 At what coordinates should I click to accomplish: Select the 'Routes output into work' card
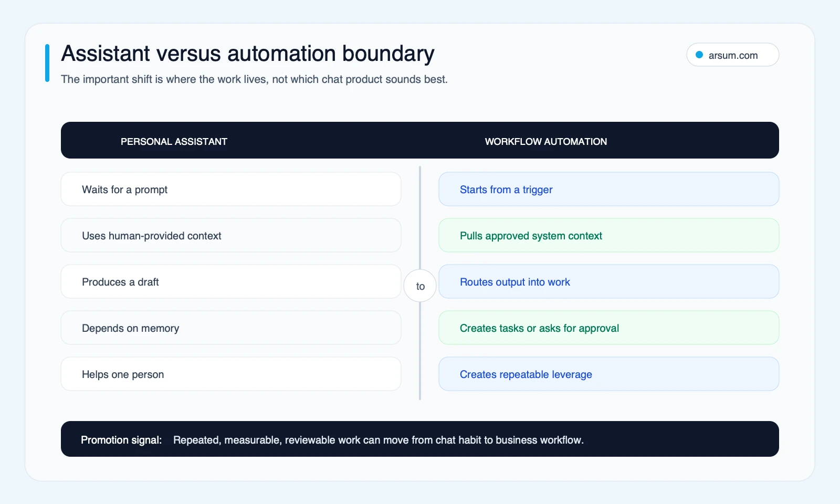609,281
